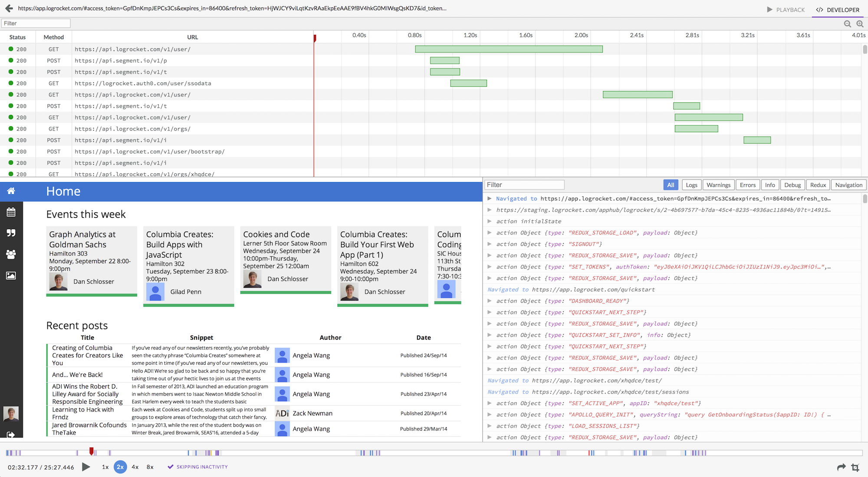This screenshot has width=868, height=477.
Task: Expand the APOLLO_QUERY_INIT action entry
Action: pyautogui.click(x=490, y=415)
